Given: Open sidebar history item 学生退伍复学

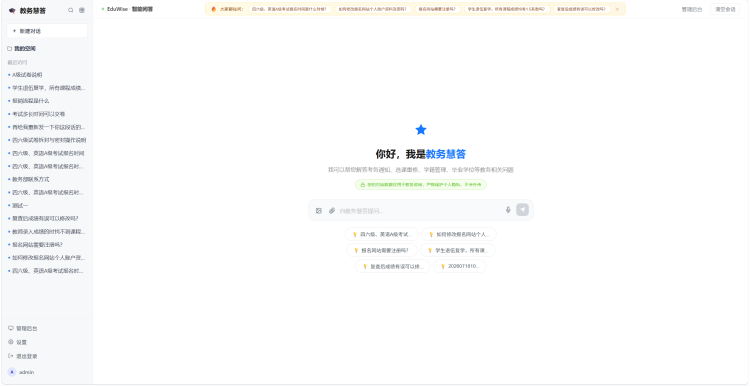Looking at the screenshot, I should tap(47, 88).
